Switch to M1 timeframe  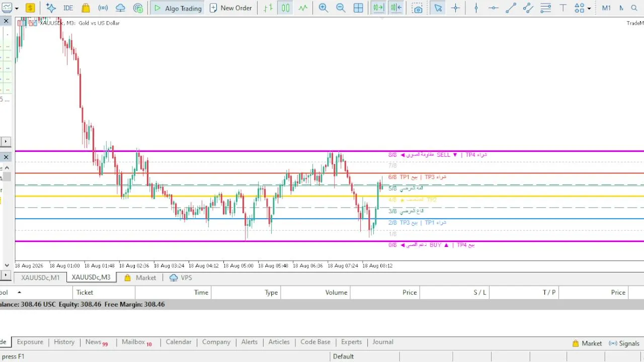[606, 8]
